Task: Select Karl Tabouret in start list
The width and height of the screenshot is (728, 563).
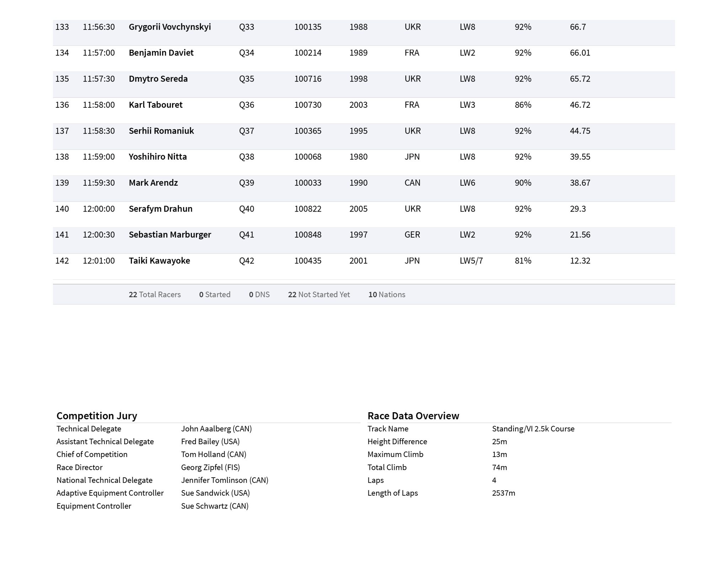Action: coord(155,105)
